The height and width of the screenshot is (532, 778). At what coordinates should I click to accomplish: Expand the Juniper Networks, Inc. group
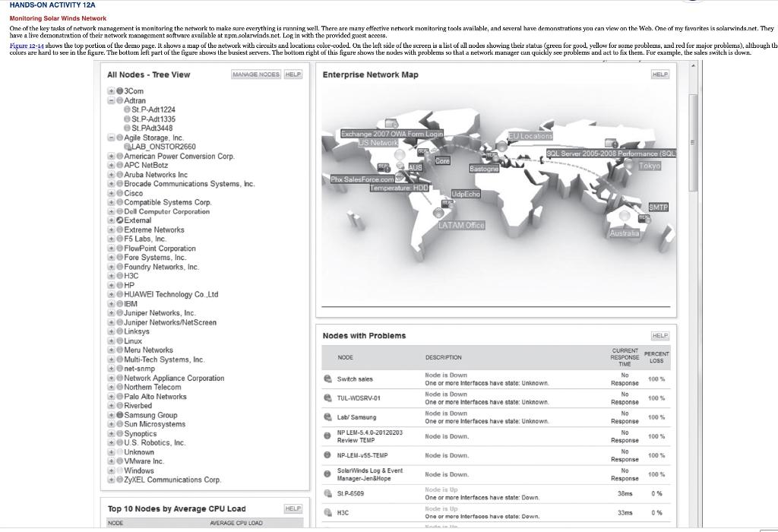pos(111,313)
